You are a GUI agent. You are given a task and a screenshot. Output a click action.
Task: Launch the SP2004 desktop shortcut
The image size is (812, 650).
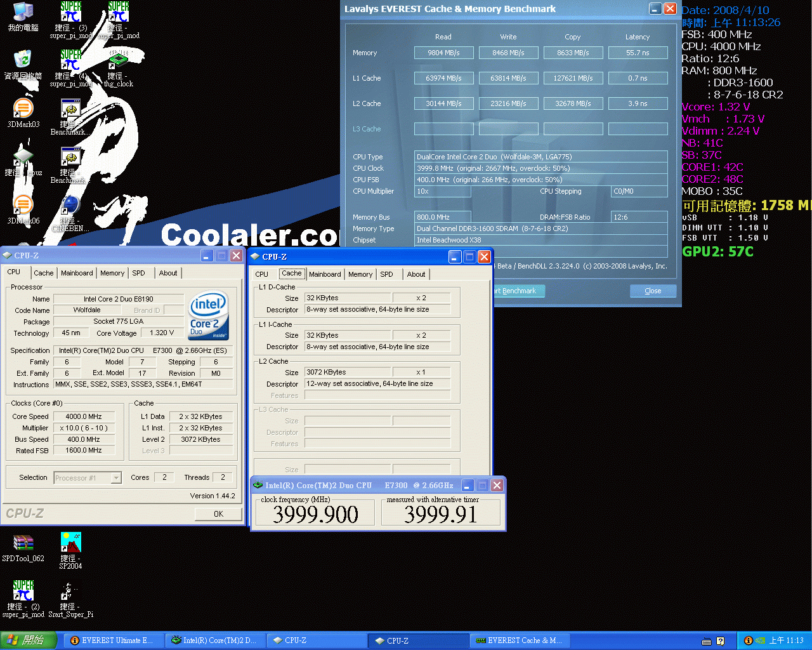70,551
